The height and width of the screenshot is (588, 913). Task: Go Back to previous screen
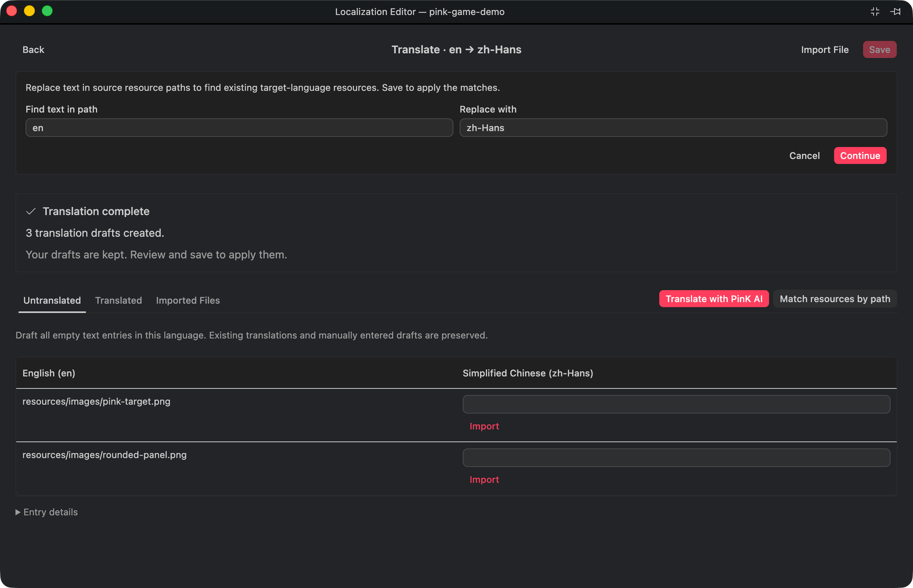pyautogui.click(x=33, y=50)
